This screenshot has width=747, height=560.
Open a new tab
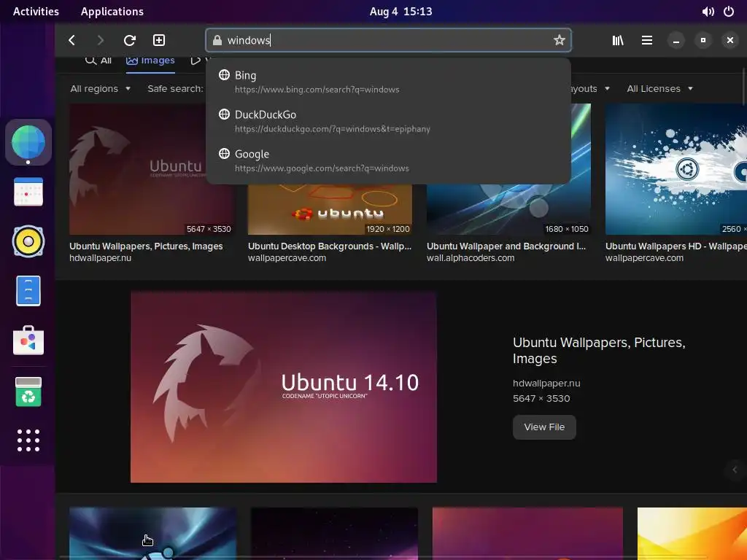point(158,41)
